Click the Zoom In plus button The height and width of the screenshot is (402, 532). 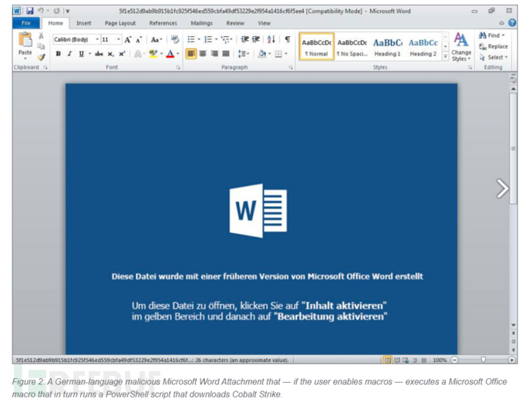(x=512, y=360)
